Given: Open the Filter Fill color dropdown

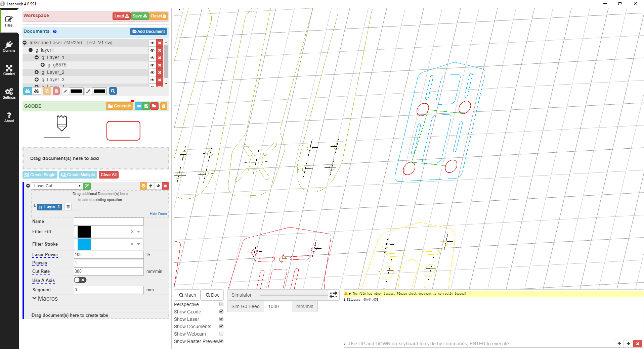Looking at the screenshot, I should point(138,232).
